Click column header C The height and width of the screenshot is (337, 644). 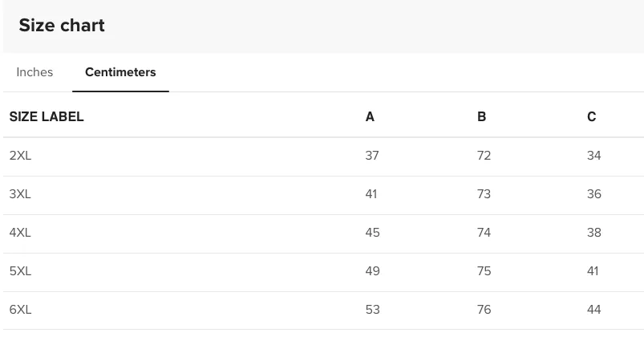[591, 116]
